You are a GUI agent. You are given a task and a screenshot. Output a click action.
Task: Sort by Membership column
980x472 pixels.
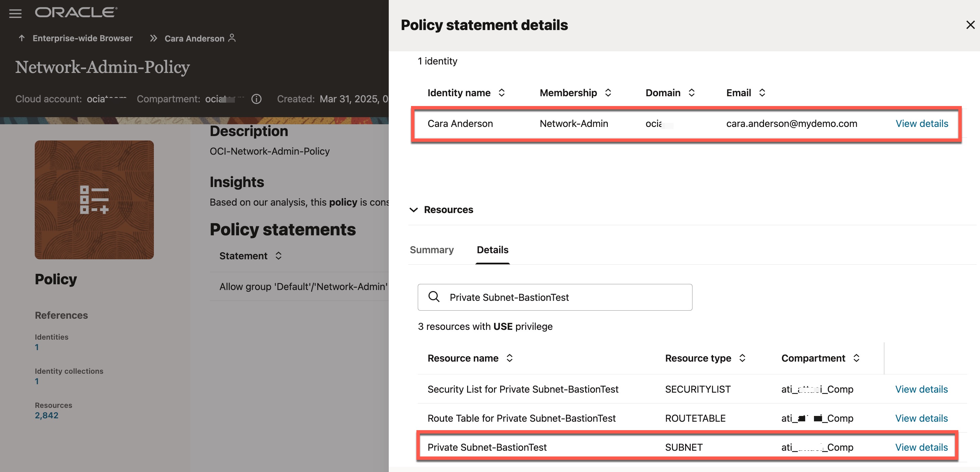(x=608, y=93)
